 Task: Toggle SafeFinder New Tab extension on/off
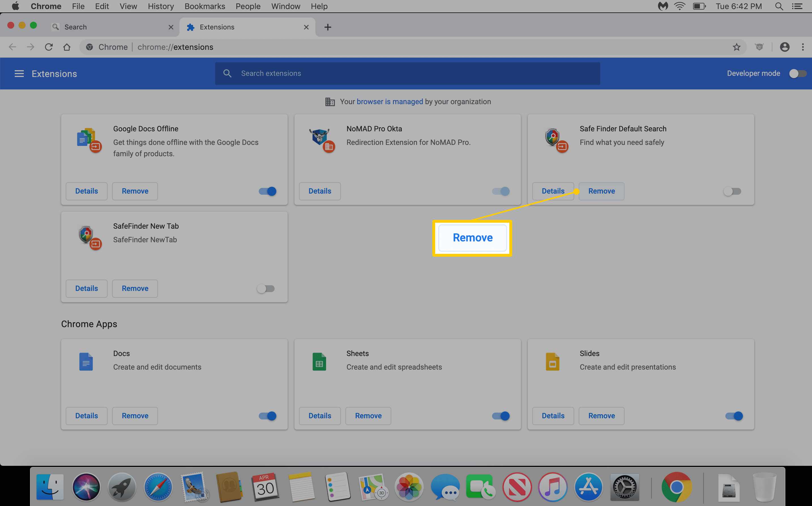(x=266, y=288)
